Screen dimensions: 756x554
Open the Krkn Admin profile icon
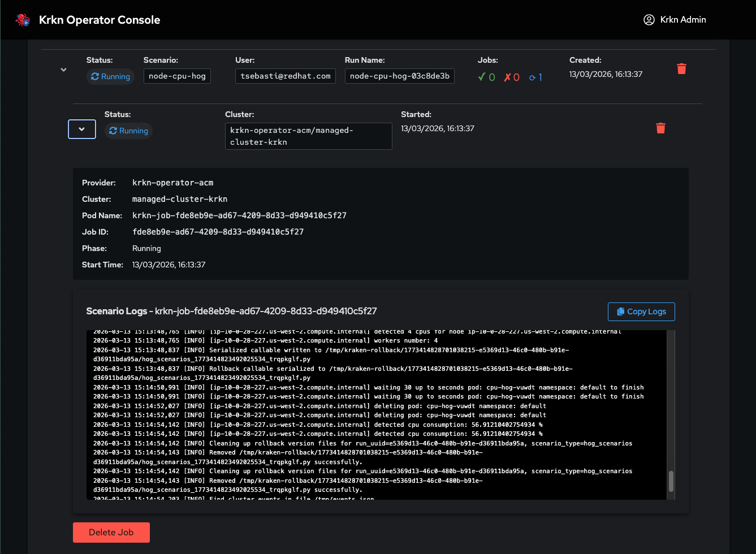tap(649, 19)
